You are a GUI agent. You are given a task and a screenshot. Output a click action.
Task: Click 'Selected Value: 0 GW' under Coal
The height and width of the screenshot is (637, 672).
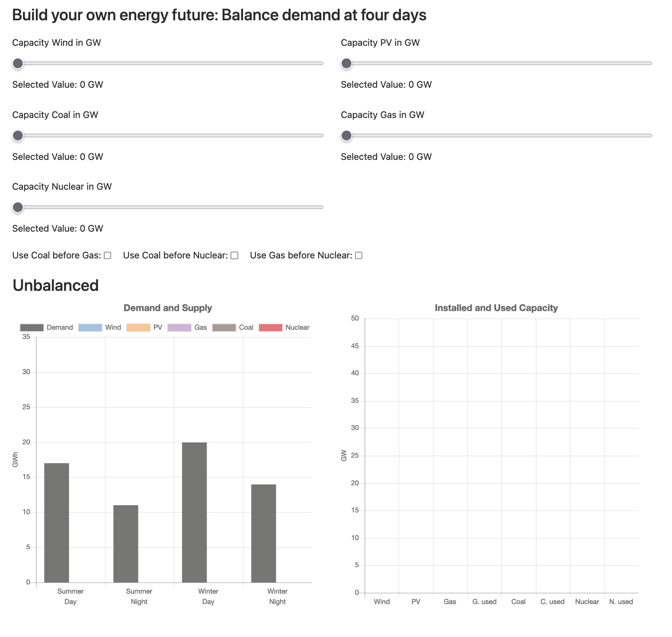58,157
